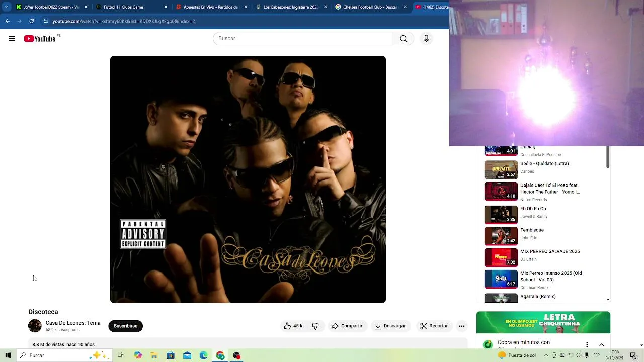Open the red recorder app on the taskbar
Viewport: 644px width, 362px height.
[237, 355]
